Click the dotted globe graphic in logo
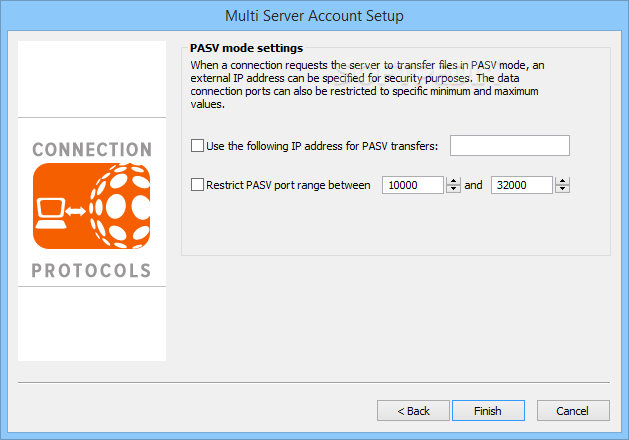 (120, 206)
